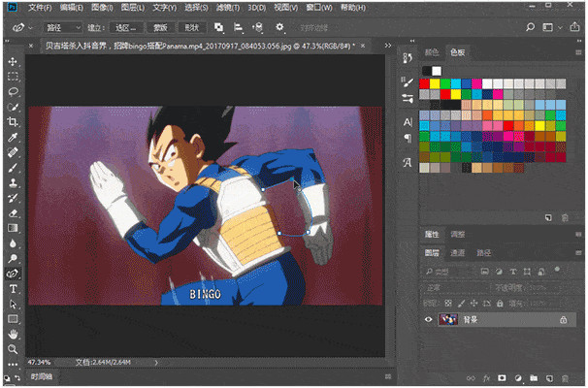Select the Hand tool
588x388 pixels.
coord(13,334)
